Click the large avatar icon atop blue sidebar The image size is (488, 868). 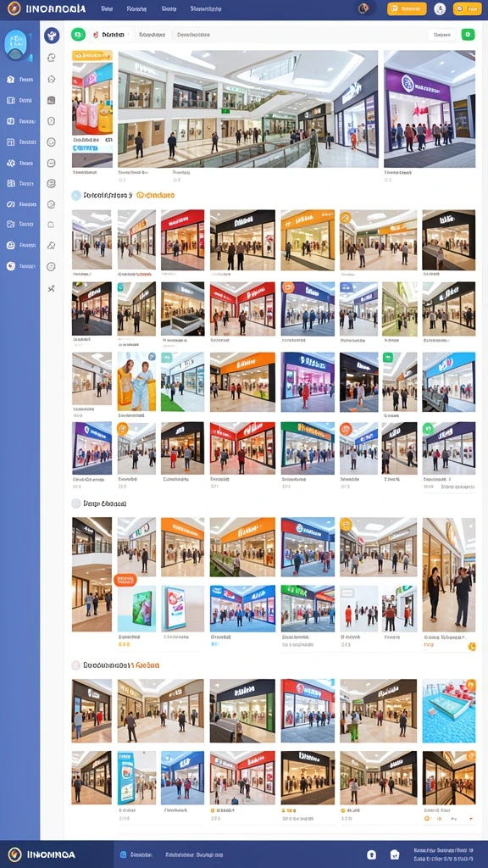coord(15,46)
